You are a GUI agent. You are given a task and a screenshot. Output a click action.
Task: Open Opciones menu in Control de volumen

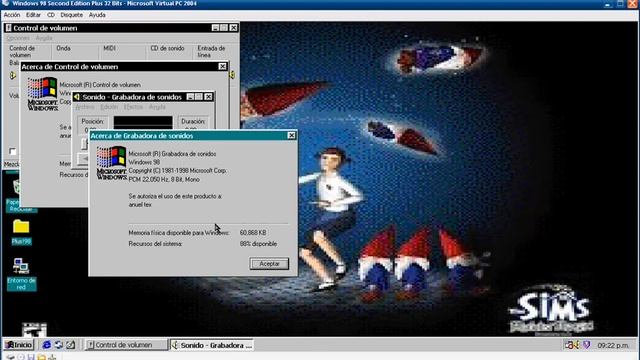18,38
